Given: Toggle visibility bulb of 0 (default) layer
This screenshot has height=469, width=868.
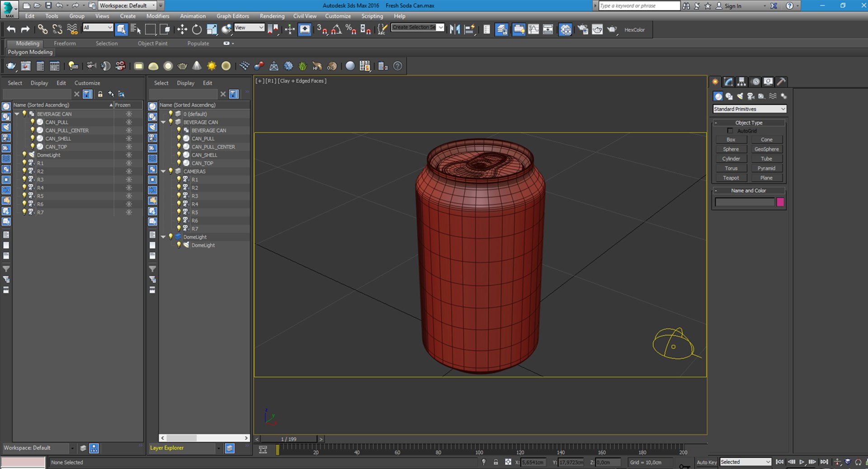Looking at the screenshot, I should pyautogui.click(x=170, y=114).
